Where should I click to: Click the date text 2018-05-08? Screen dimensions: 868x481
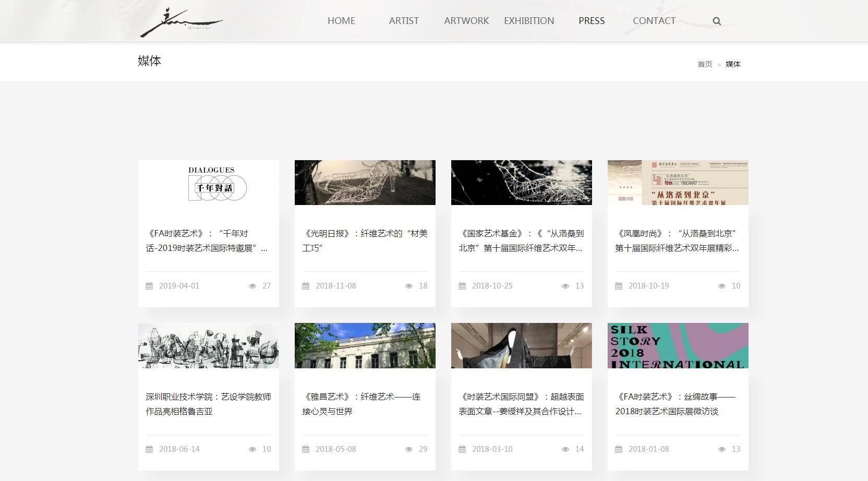tap(336, 449)
